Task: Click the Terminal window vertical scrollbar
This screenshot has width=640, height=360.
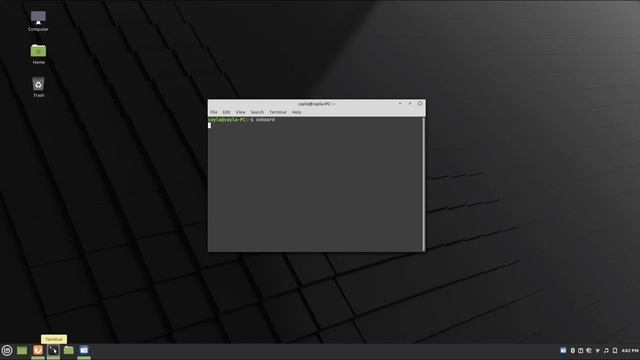Action: point(424,184)
